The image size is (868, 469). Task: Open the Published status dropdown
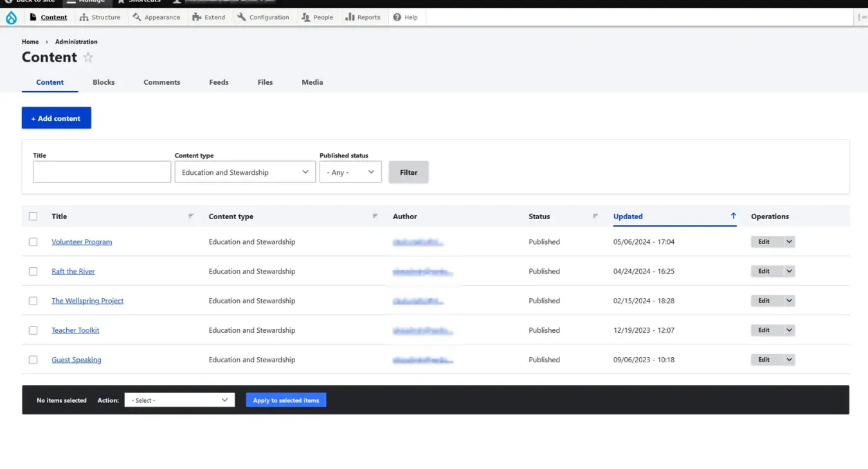(x=350, y=172)
